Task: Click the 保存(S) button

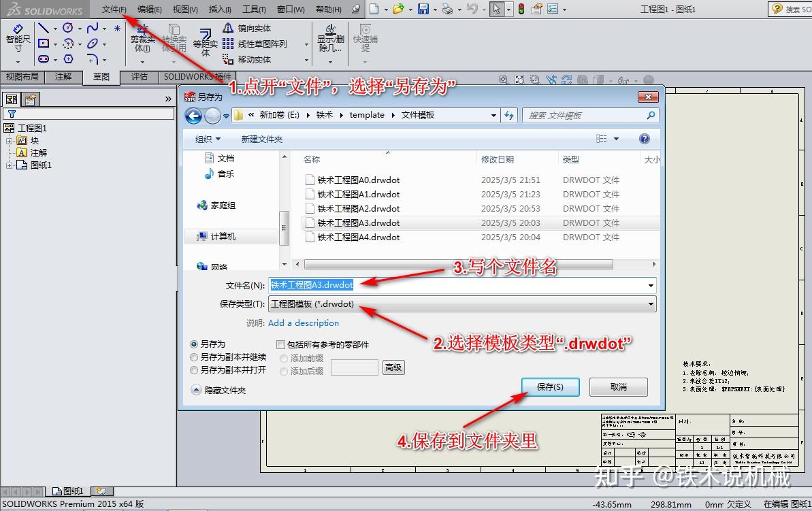Action: pos(551,387)
